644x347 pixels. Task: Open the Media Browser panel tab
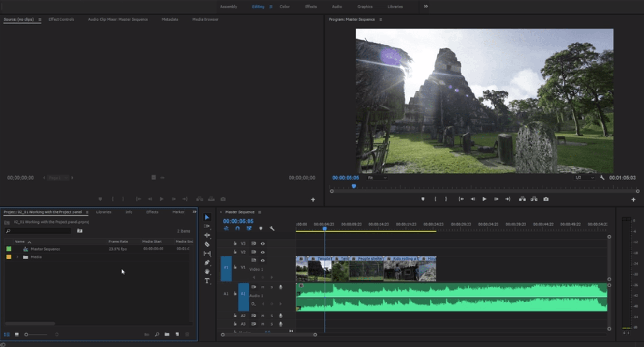coord(205,19)
